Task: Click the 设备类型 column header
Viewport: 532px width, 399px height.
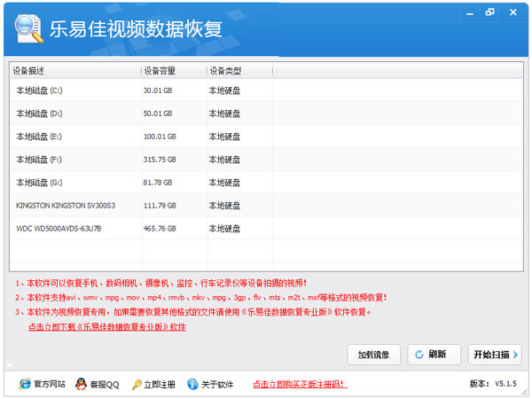Action: (x=239, y=70)
